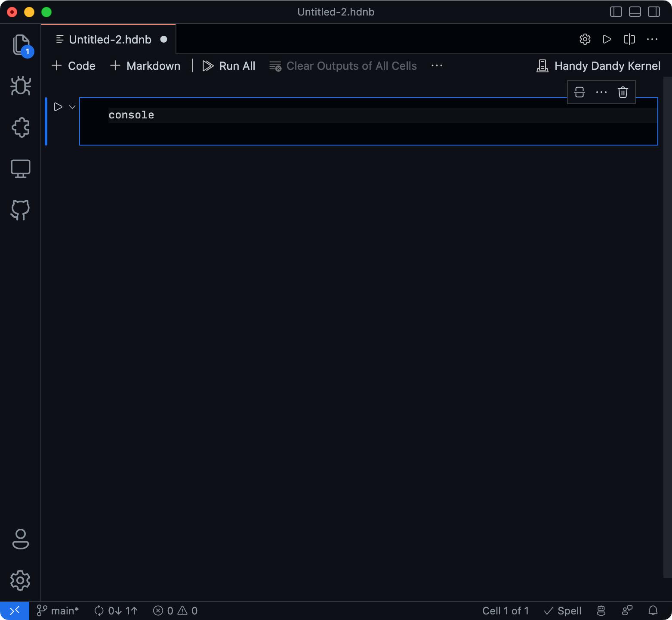Screen dimensions: 672x620
Task: Click the run icon in editor title bar
Action: pyautogui.click(x=607, y=39)
